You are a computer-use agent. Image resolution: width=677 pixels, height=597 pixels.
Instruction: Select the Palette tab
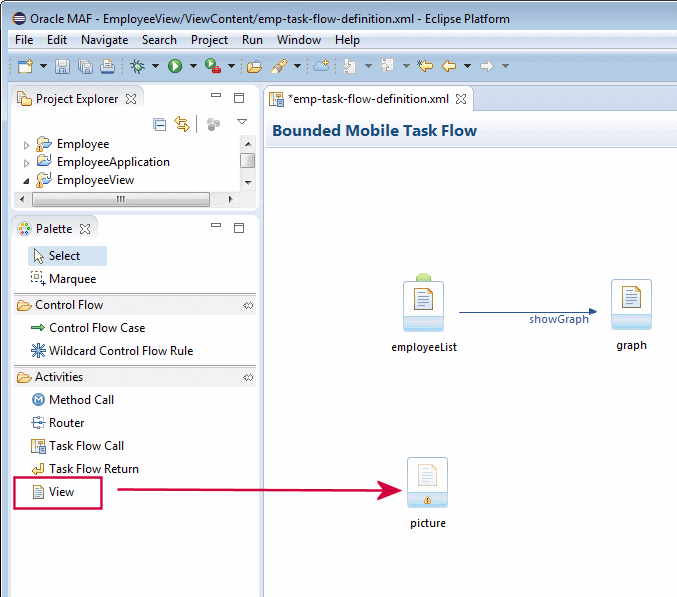(x=54, y=229)
